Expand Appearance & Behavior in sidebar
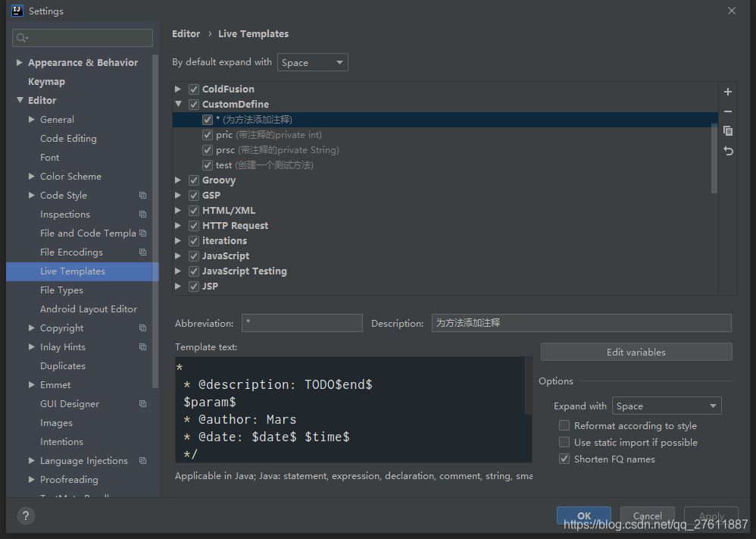Image resolution: width=756 pixels, height=539 pixels. point(19,62)
